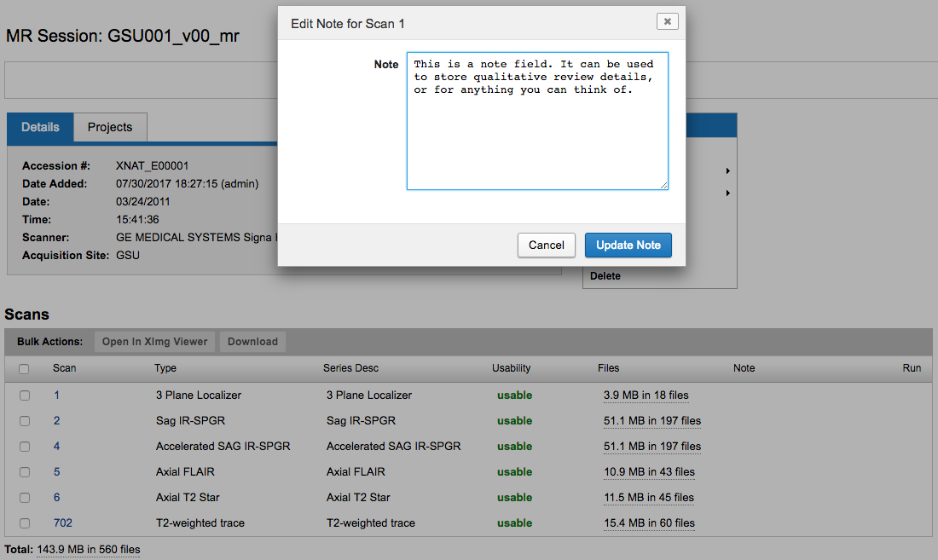Tick the T2-weighted trace scan checkbox
Viewport: 938px width, 560px height.
[x=25, y=523]
